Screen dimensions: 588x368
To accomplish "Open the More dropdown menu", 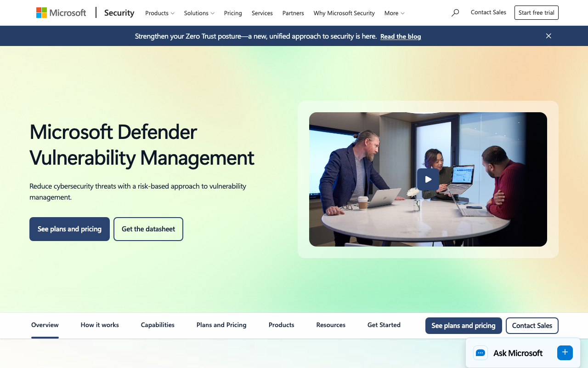I will tap(395, 13).
